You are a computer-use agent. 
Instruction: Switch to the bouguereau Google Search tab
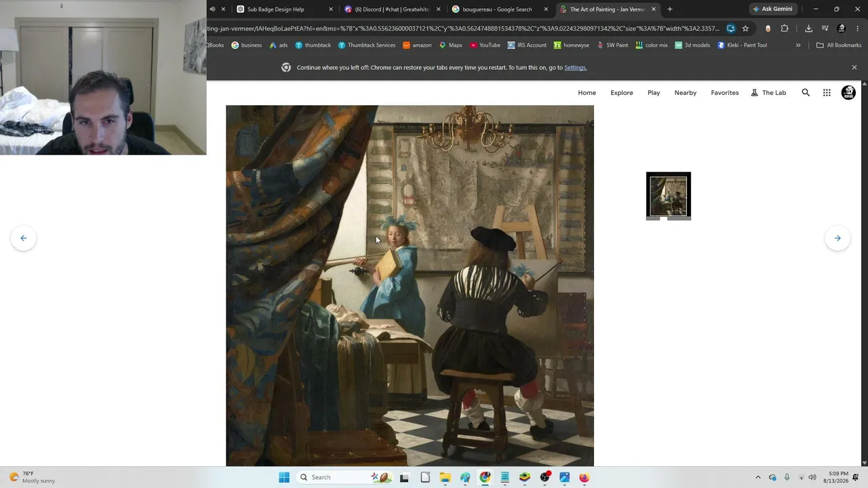(500, 9)
